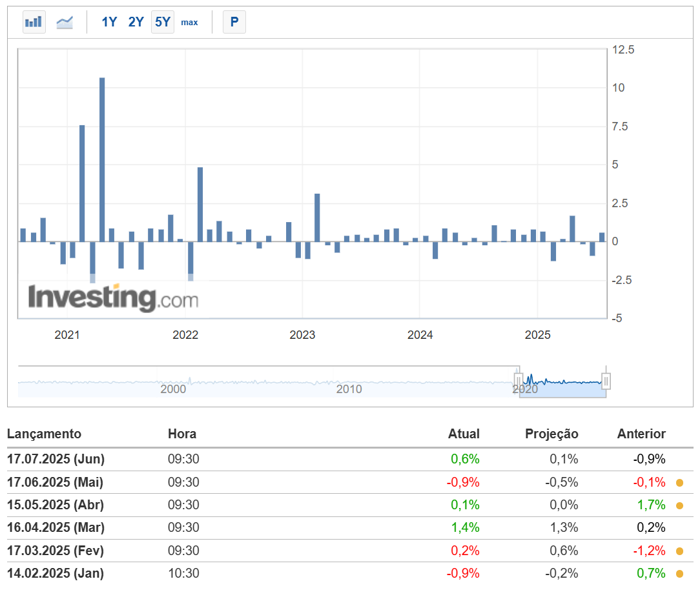
Task: Click the Atual column header
Action: [x=464, y=434]
